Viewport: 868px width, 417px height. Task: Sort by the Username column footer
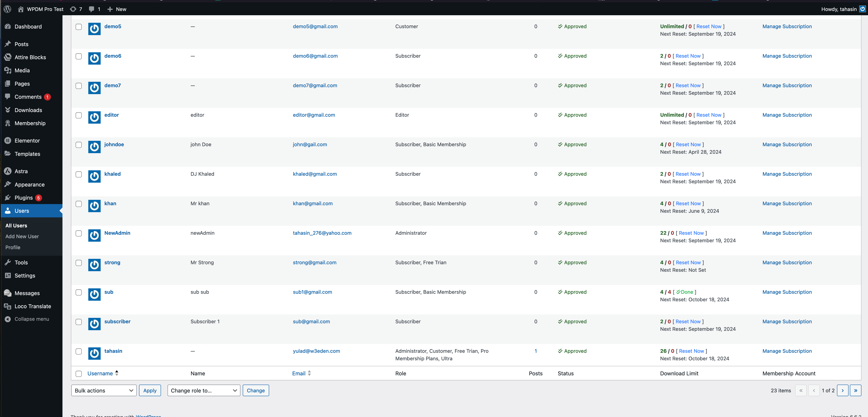point(103,373)
